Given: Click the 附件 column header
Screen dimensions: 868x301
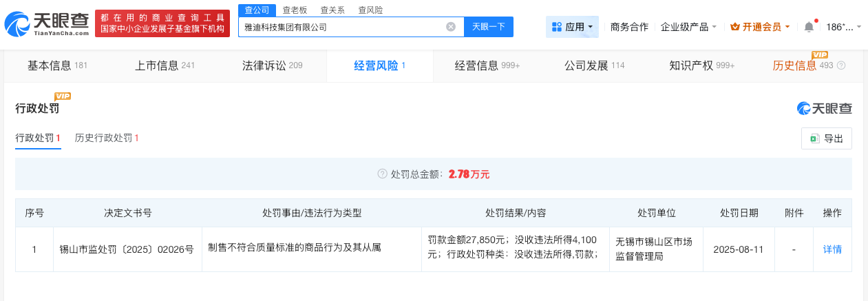Looking at the screenshot, I should [794, 213].
